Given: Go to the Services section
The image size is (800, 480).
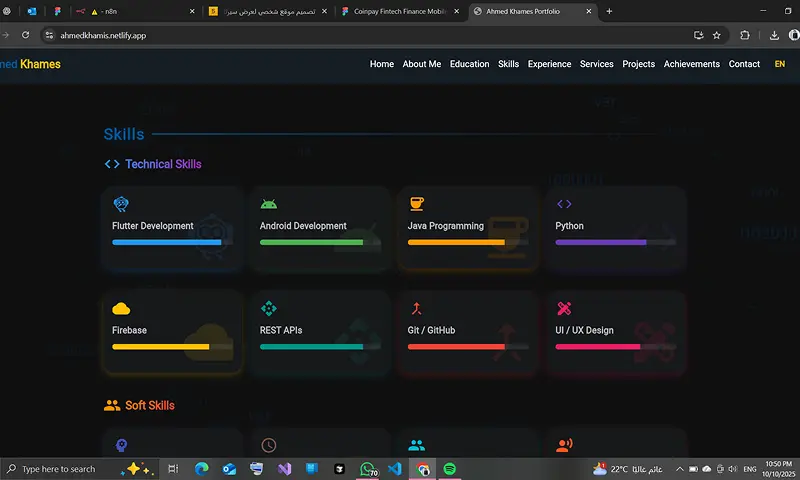Looking at the screenshot, I should point(596,64).
